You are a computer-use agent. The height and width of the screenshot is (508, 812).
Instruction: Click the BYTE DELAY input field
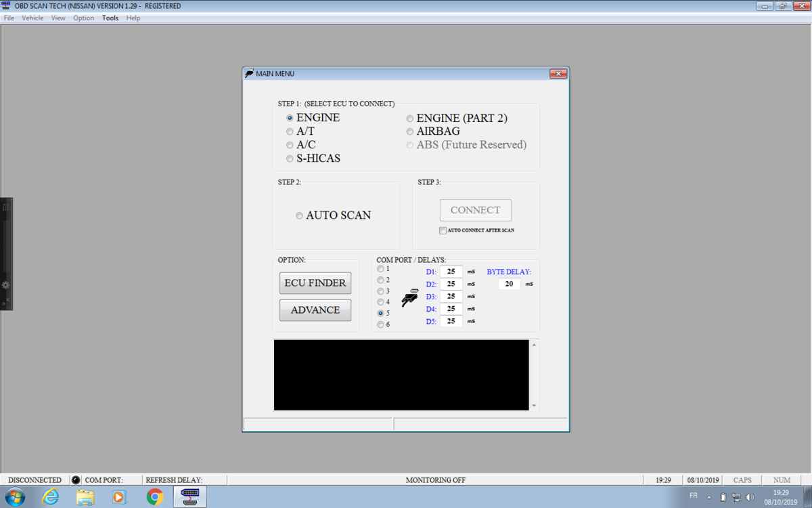[510, 284]
